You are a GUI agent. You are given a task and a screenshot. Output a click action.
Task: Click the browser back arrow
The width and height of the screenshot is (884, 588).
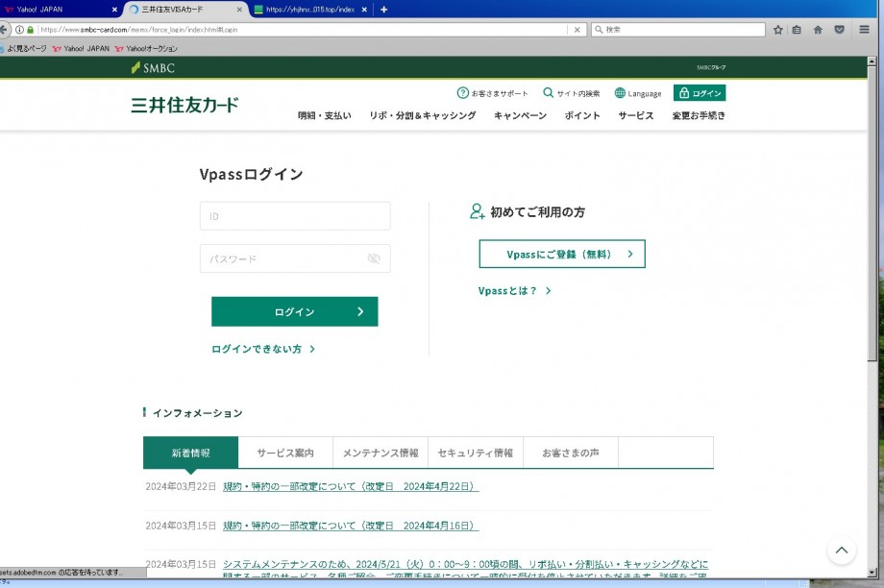(4, 30)
